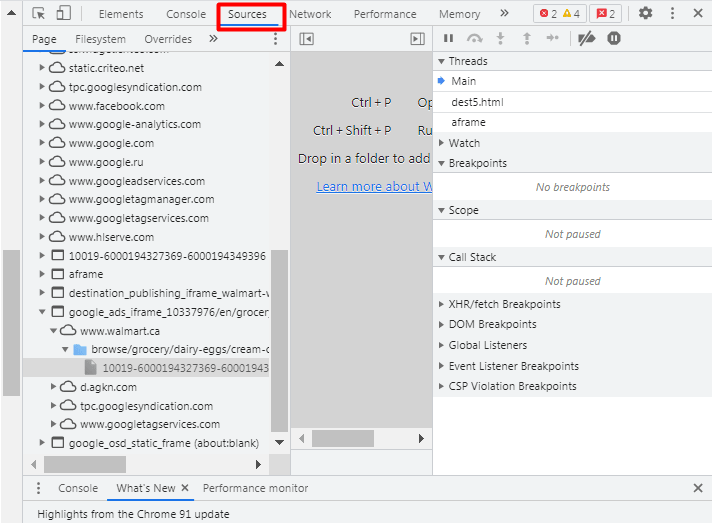Collapse the Scope section
The image size is (712, 523).
click(441, 210)
